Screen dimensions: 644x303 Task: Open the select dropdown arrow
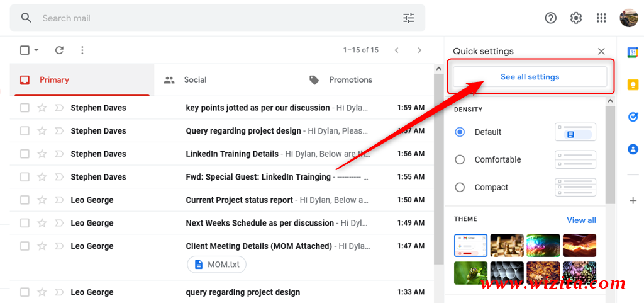coord(36,50)
